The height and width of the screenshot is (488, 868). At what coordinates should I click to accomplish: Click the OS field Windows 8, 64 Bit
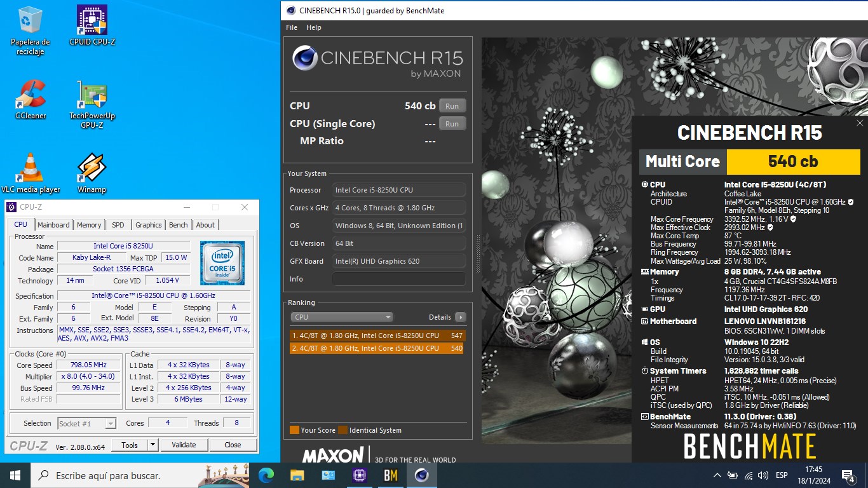399,226
